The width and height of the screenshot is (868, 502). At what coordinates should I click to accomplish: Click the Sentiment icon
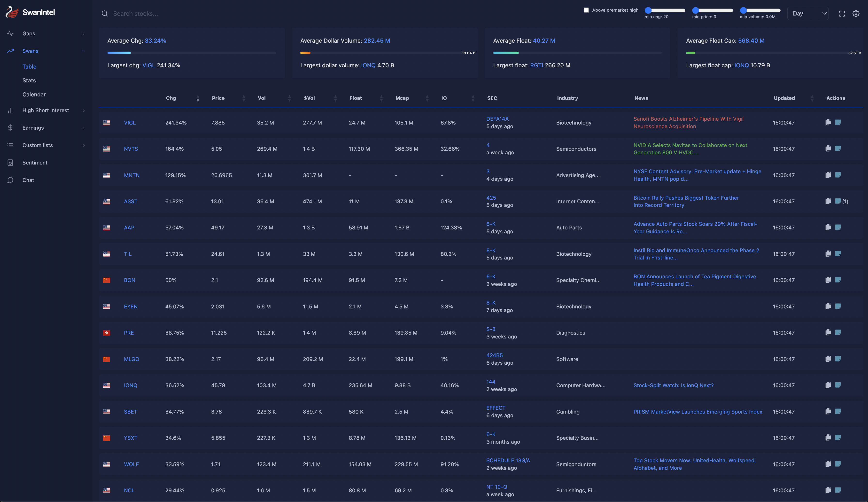point(10,163)
